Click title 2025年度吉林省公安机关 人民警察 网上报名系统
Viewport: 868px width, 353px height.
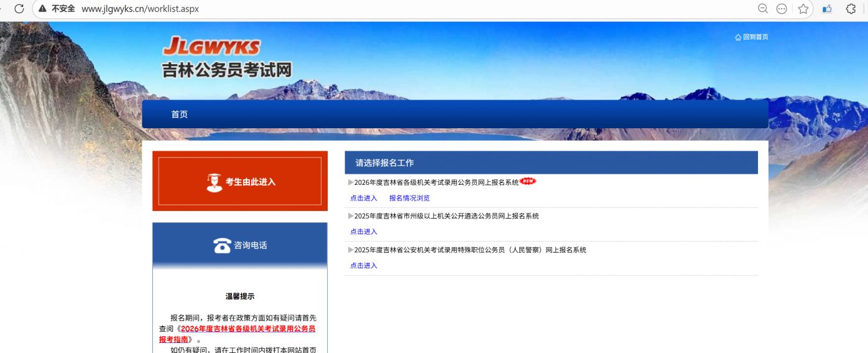tap(470, 250)
